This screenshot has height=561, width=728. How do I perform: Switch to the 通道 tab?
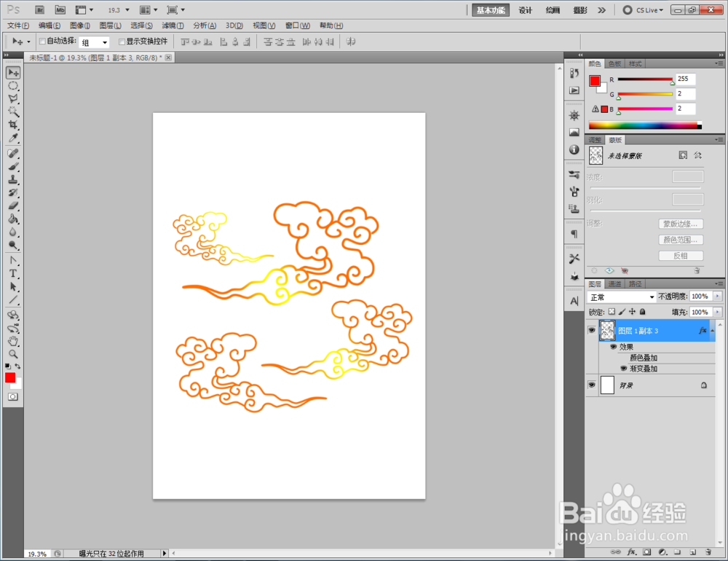[x=614, y=284]
